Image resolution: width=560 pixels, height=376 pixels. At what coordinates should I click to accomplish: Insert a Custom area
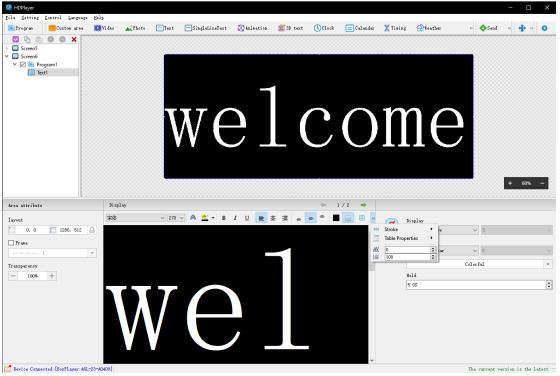(x=66, y=28)
